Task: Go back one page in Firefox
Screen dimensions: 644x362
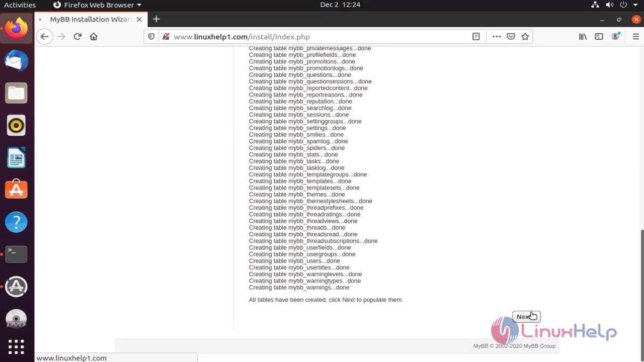Action: 44,37
